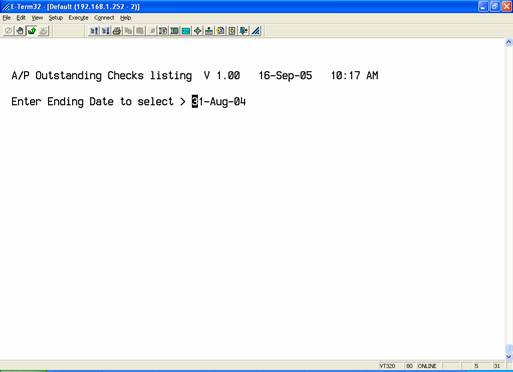
Task: Click the ONLINE status bar indicator
Action: [x=427, y=366]
